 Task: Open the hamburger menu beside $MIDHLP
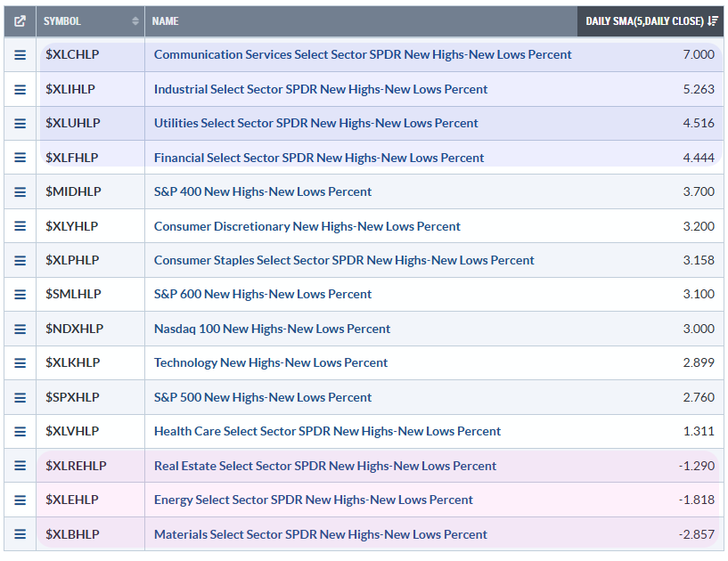click(x=20, y=191)
